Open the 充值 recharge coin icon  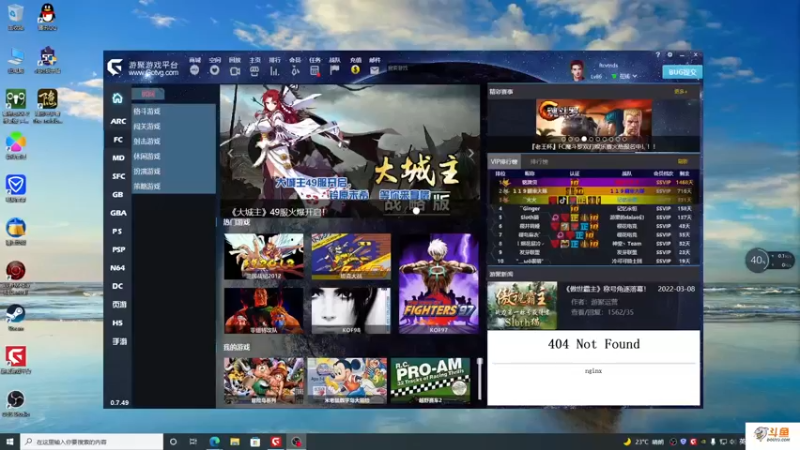tap(356, 70)
